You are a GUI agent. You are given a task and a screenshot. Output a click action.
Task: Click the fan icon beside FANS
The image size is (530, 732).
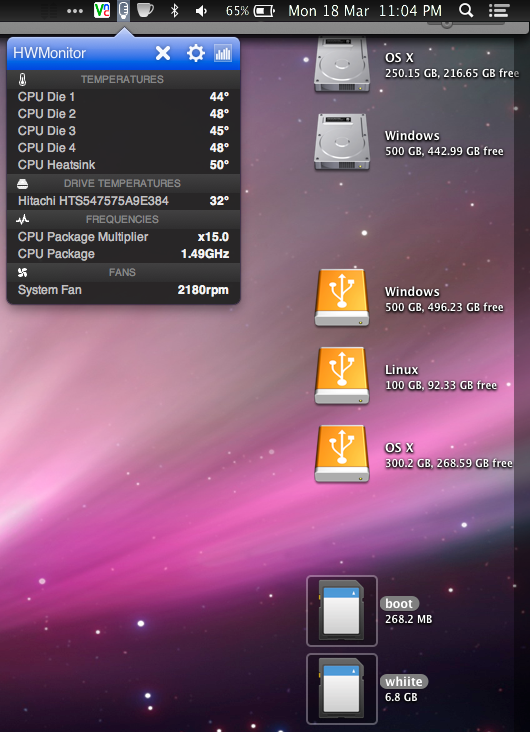point(22,272)
